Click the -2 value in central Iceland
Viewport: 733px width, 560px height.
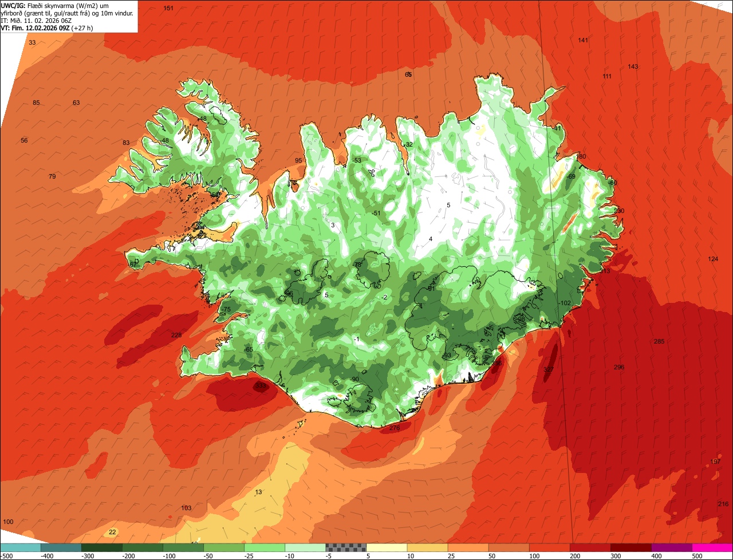tap(384, 297)
